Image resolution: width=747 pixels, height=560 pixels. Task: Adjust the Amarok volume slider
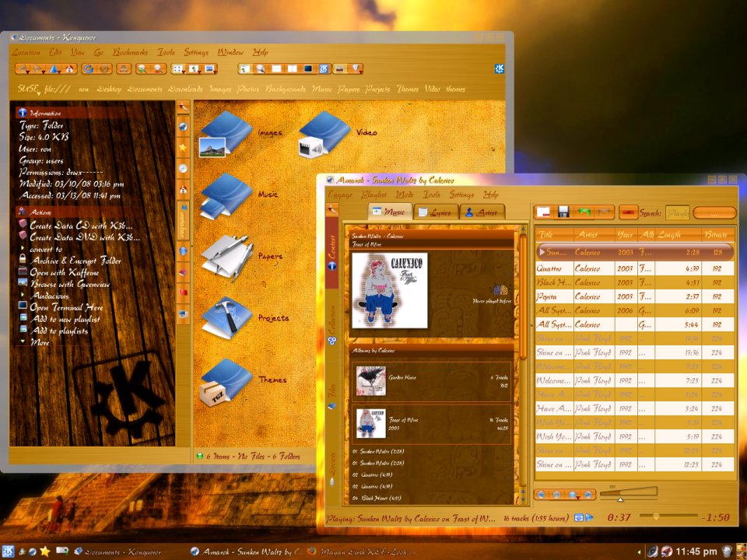(x=629, y=493)
